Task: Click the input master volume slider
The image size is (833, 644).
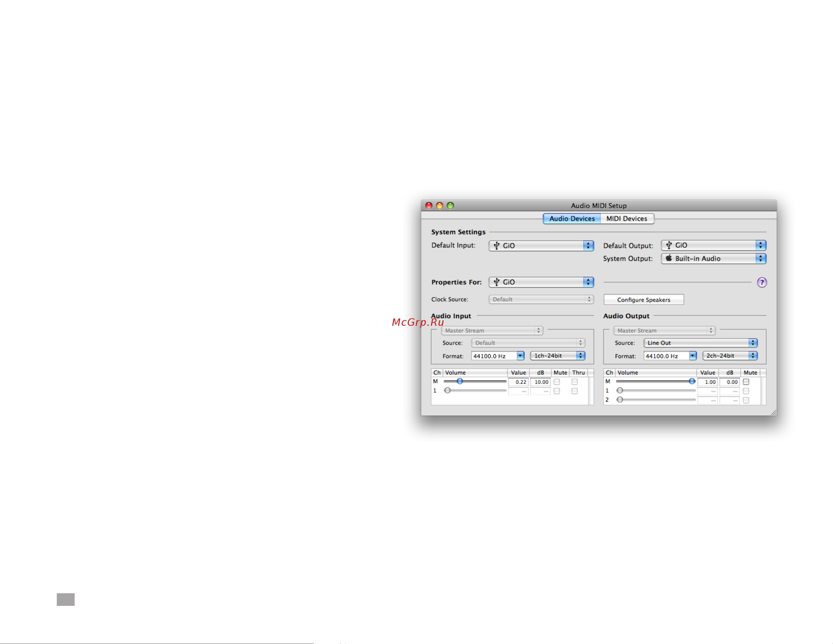Action: click(x=475, y=382)
